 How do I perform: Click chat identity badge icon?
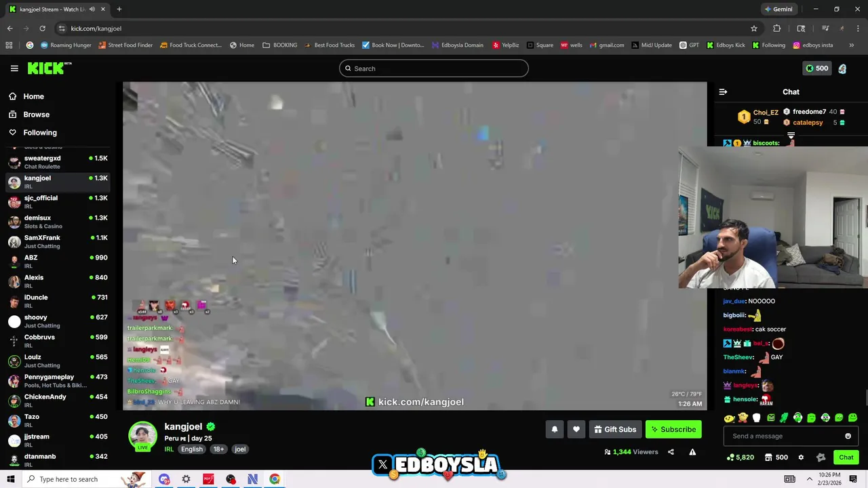pos(821,457)
